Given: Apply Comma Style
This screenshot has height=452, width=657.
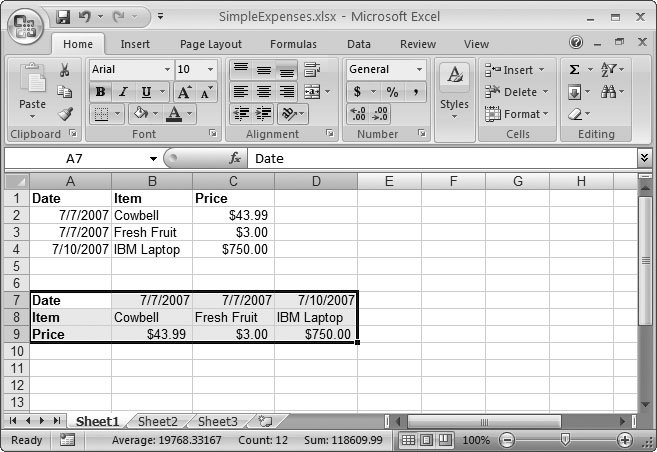Looking at the screenshot, I should pyautogui.click(x=415, y=92).
